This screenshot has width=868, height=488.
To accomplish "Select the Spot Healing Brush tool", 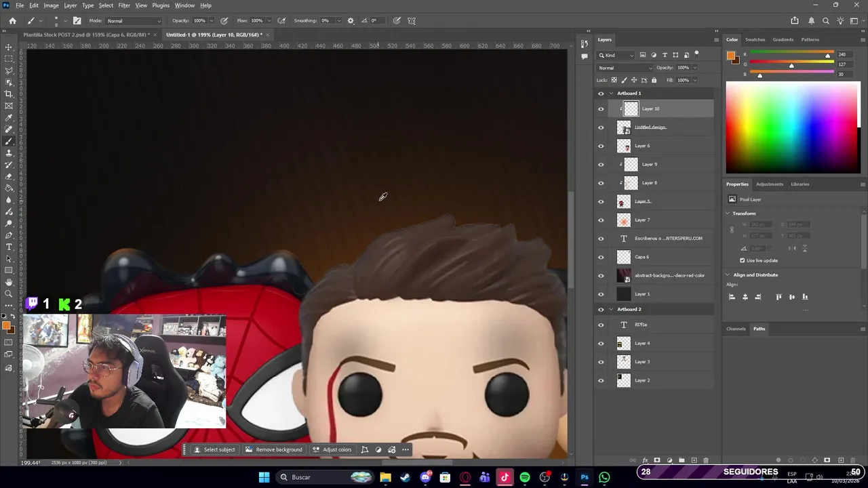I will (9, 129).
